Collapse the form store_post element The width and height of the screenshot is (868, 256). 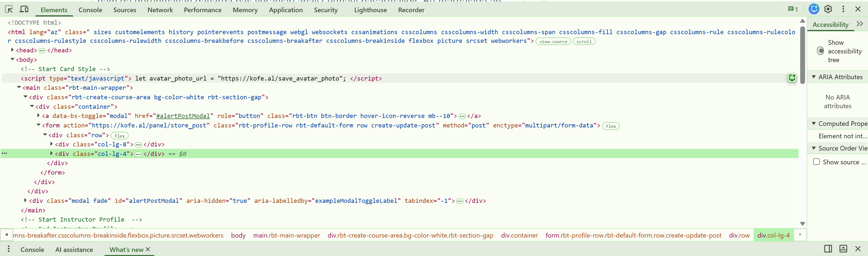point(39,125)
